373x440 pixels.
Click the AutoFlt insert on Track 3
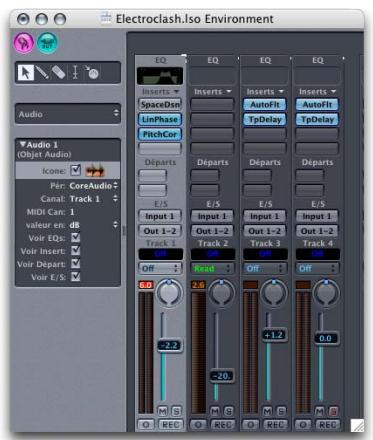265,105
